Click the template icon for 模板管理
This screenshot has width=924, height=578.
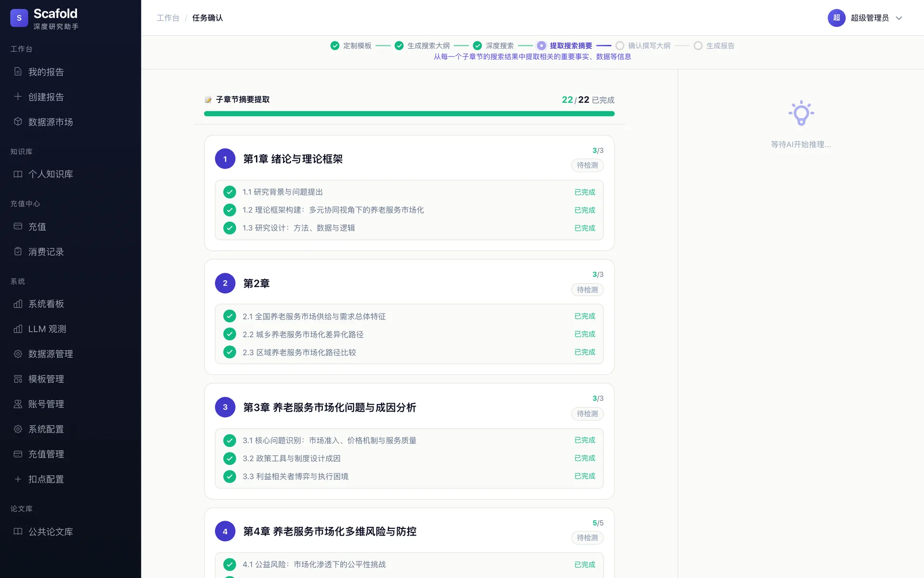tap(18, 379)
